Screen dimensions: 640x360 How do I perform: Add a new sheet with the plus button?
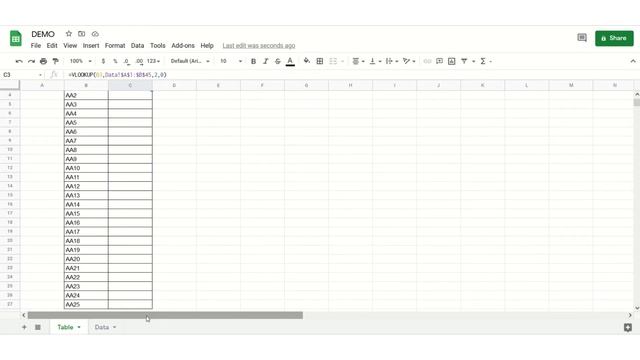pyautogui.click(x=24, y=327)
